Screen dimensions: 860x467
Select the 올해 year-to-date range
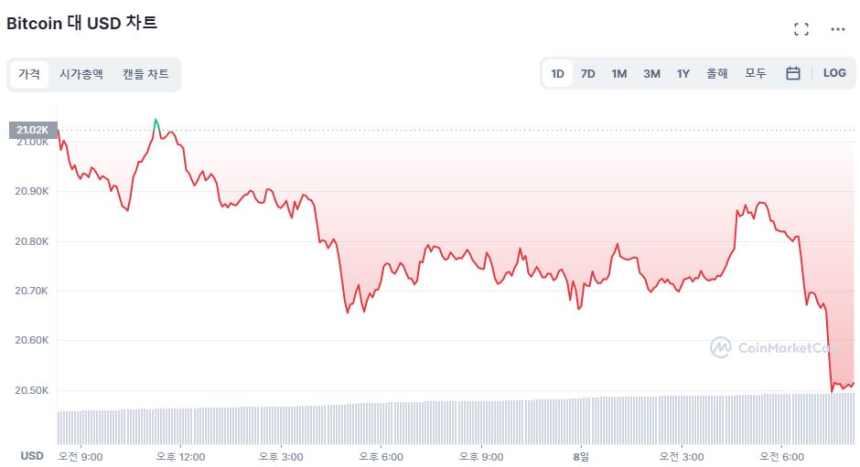717,73
